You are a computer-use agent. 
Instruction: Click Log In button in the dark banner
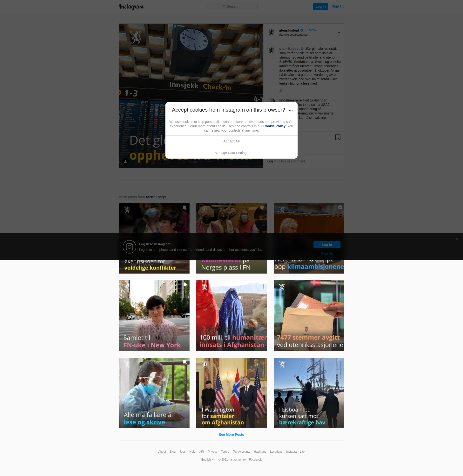pos(327,245)
